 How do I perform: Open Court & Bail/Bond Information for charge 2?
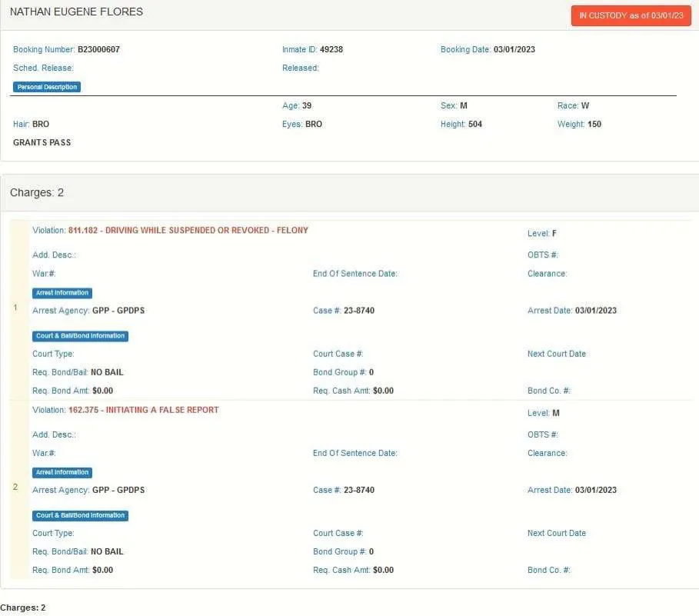tap(80, 515)
